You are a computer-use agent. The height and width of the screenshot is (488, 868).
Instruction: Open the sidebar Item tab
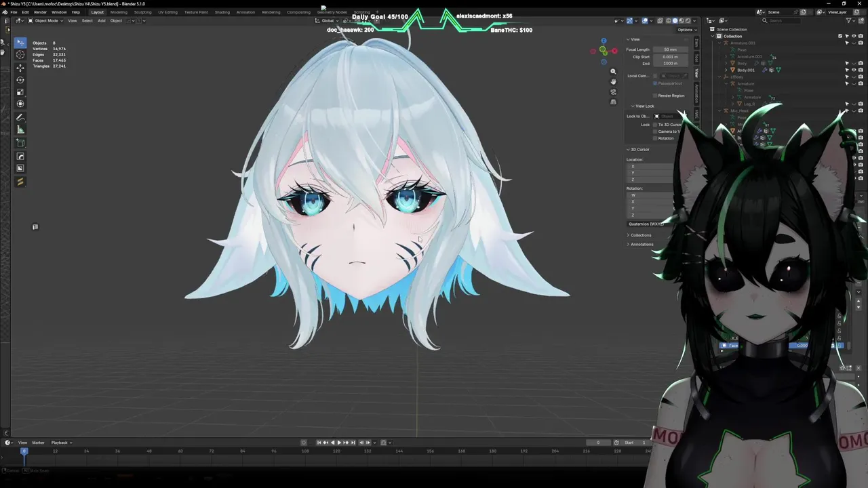click(x=696, y=43)
